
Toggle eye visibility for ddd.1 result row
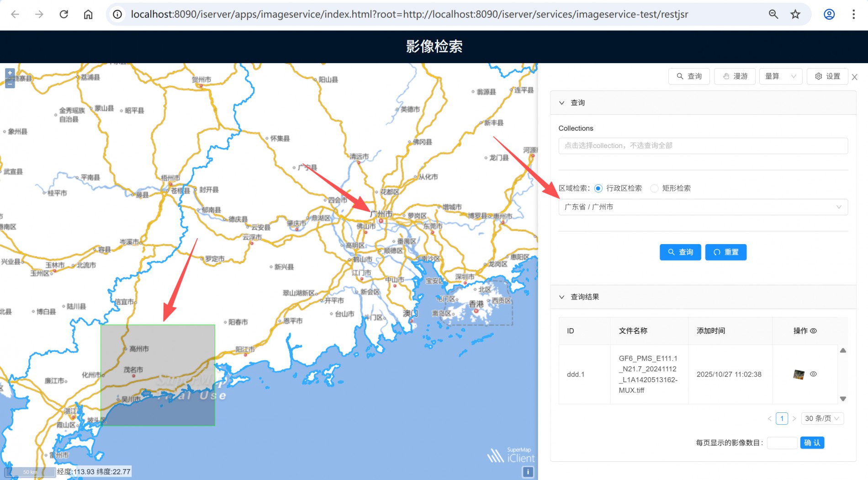(813, 374)
